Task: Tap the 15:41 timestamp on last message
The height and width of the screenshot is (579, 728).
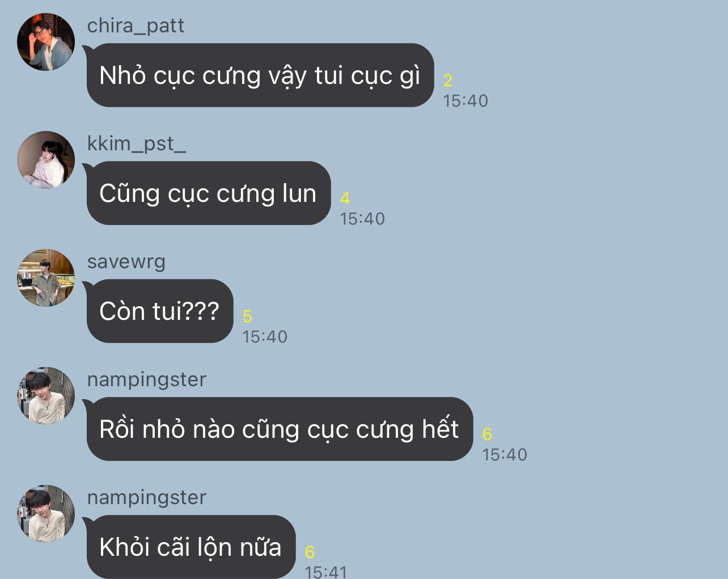Action: point(326,572)
